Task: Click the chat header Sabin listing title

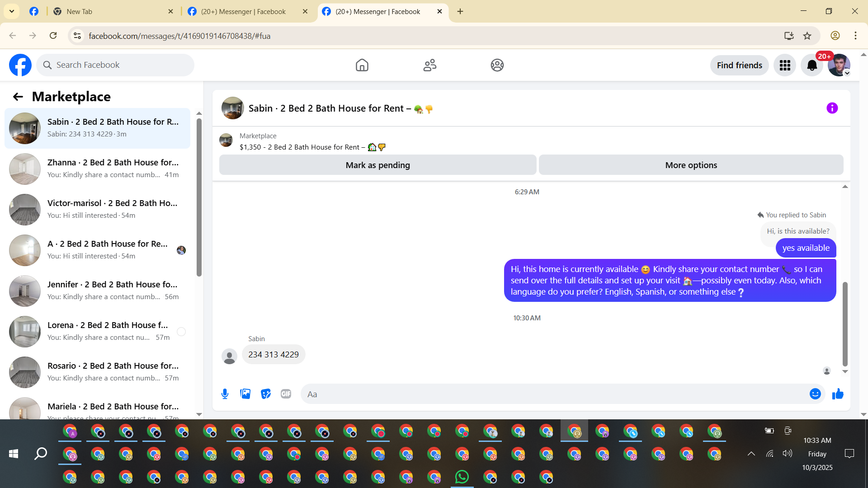Action: [341, 108]
